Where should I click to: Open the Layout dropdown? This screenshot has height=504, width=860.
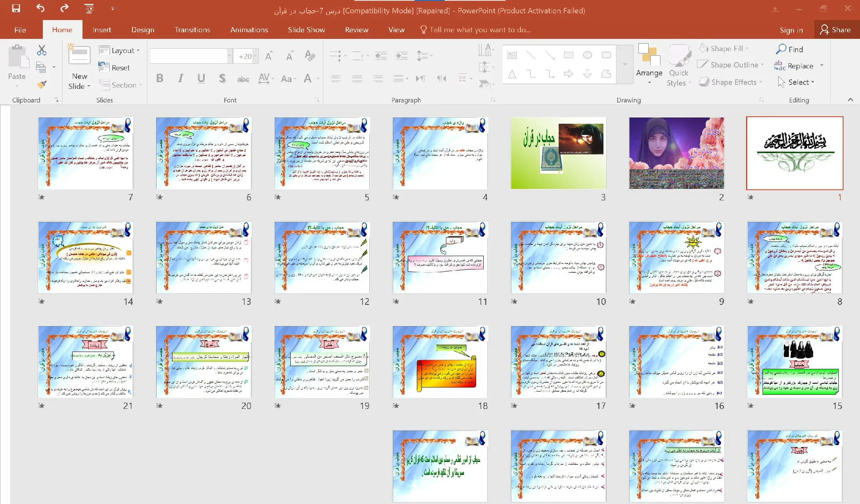[x=119, y=50]
